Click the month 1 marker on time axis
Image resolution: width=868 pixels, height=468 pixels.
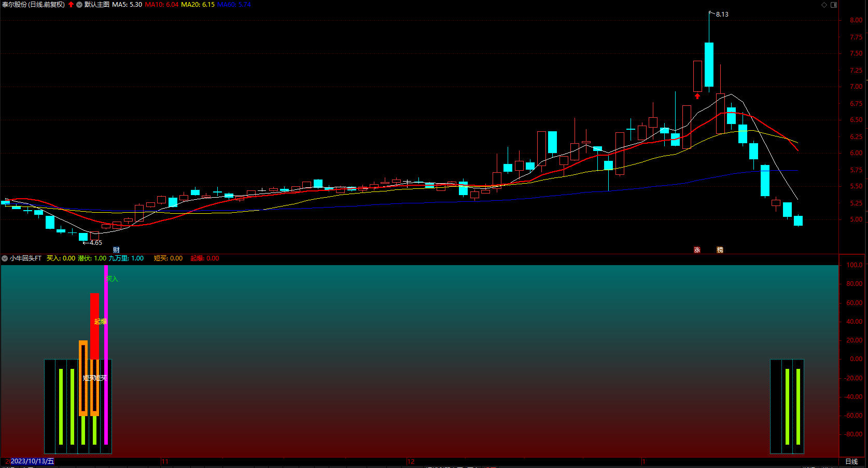coord(643,462)
